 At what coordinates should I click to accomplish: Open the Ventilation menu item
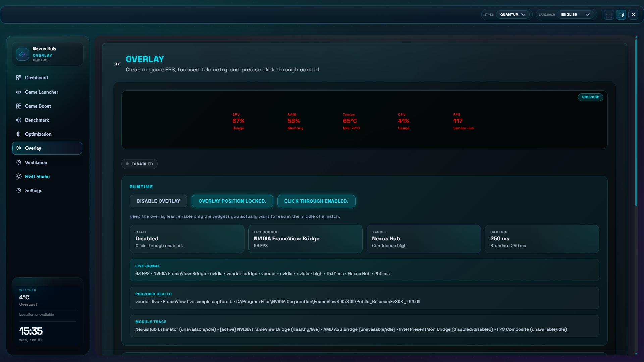[x=36, y=162]
